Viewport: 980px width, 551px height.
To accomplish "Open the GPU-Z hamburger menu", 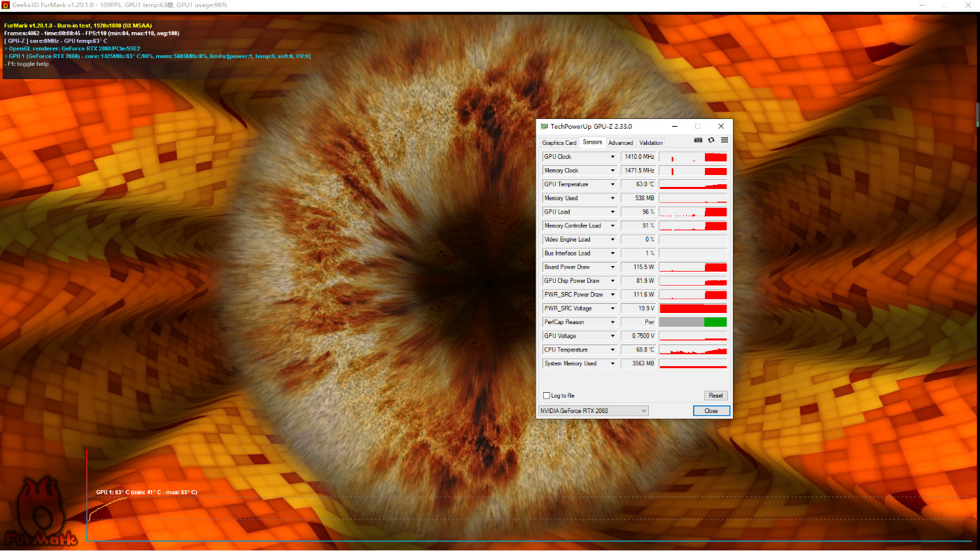I will pos(724,140).
